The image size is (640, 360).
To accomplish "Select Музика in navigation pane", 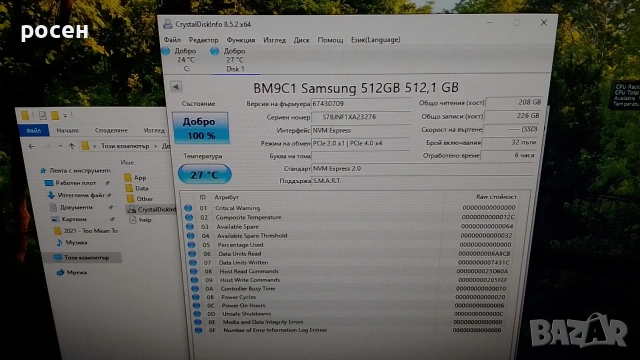I will 76,242.
